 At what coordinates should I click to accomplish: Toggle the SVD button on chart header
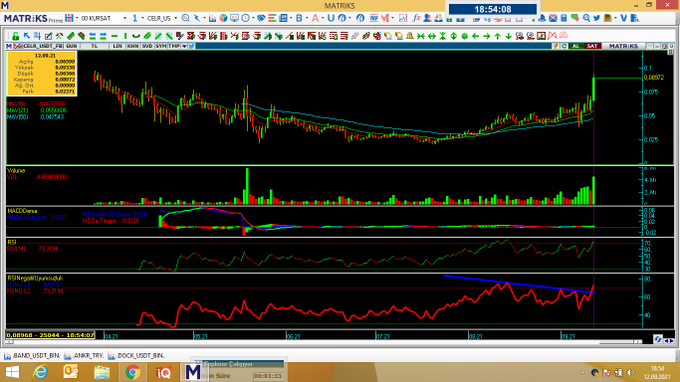click(x=147, y=46)
